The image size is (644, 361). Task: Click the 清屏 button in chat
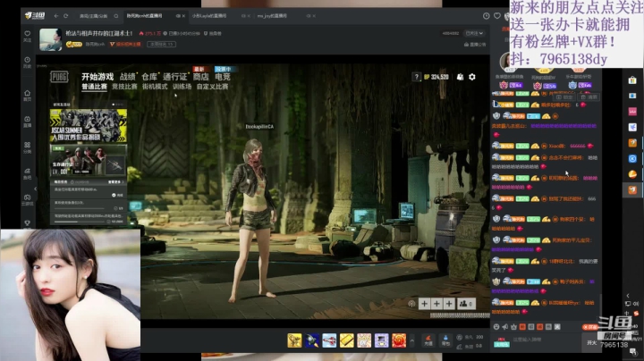589,97
